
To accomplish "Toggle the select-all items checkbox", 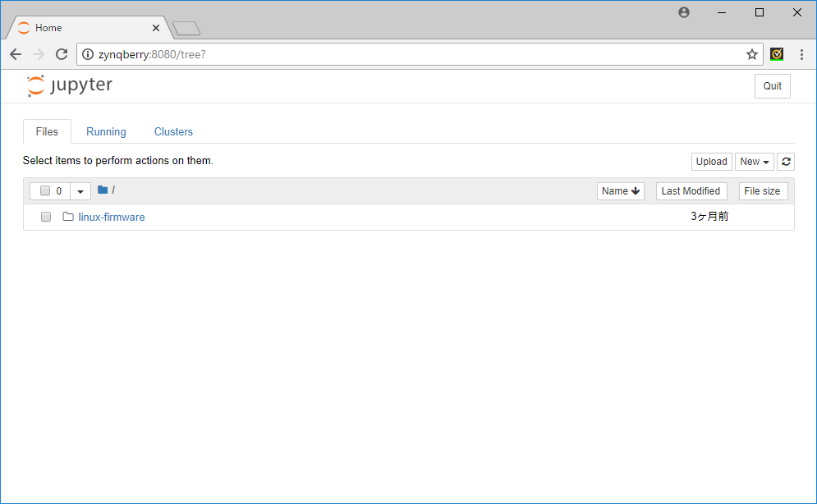I will coord(45,191).
